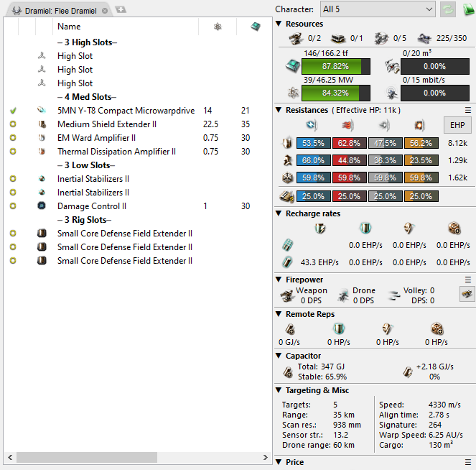476x470 pixels.
Task: Click the Weapon DPS turret icon in Firepower
Action: click(286, 295)
